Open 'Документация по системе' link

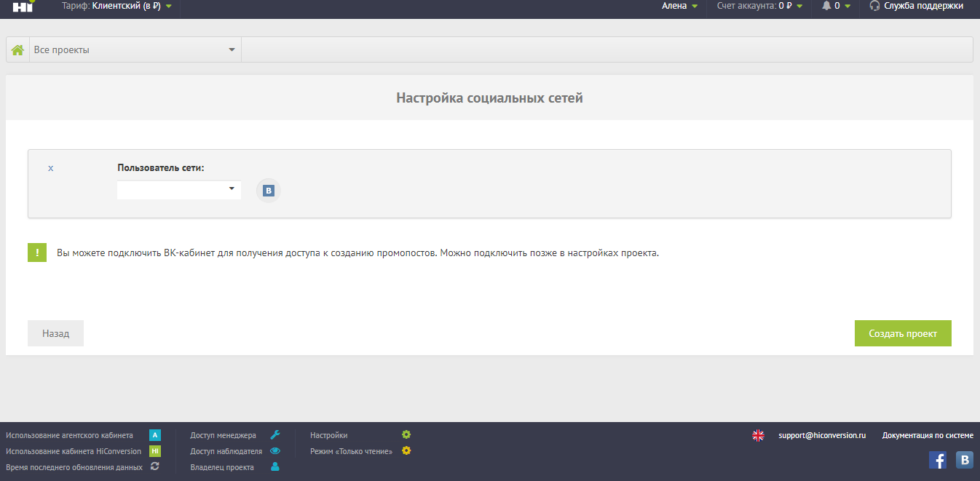[x=928, y=435]
